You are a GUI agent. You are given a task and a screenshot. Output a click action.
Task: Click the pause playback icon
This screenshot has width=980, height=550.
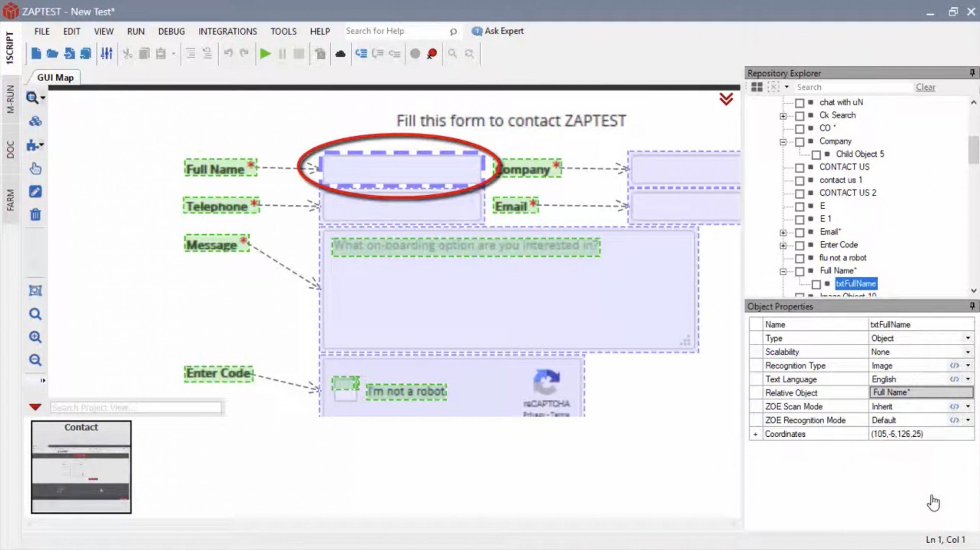click(x=282, y=53)
